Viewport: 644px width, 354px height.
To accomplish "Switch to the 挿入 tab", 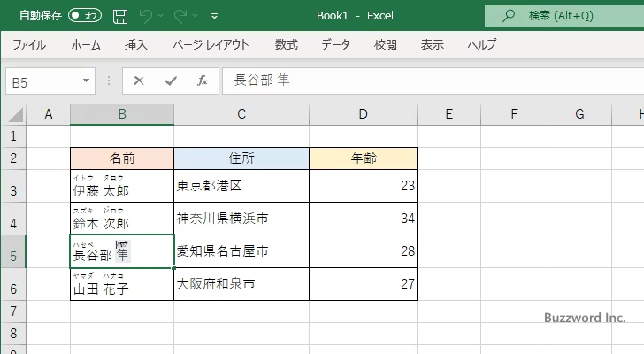I will pyautogui.click(x=136, y=44).
